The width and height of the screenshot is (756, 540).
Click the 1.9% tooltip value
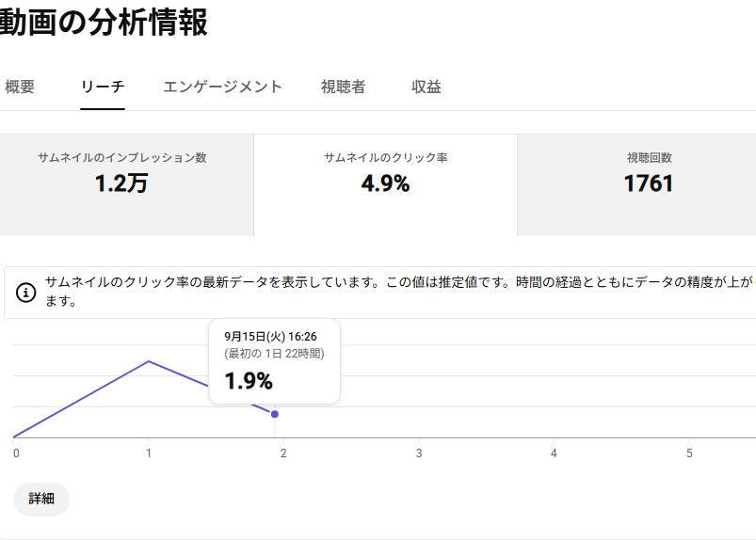[249, 381]
